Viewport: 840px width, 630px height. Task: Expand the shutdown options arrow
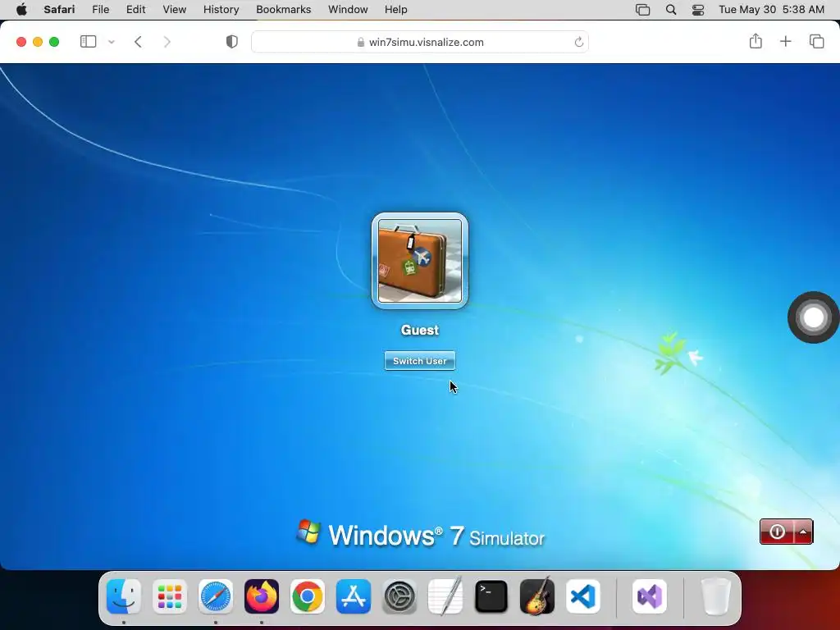point(803,532)
